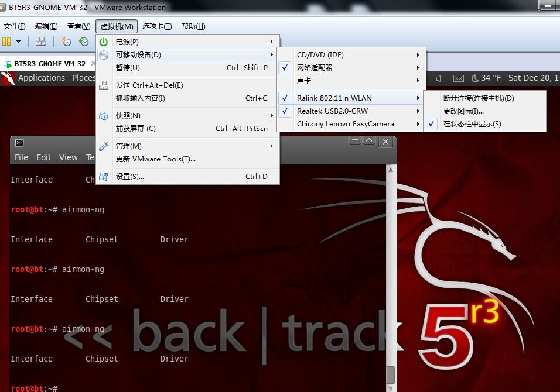
Task: Expand the 电源(P) submenu
Action: (x=188, y=42)
